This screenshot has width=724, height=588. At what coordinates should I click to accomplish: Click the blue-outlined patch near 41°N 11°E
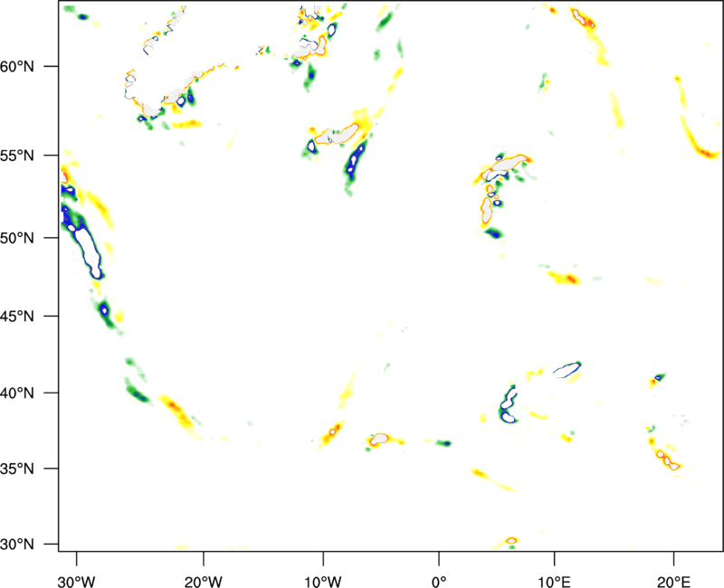pyautogui.click(x=567, y=369)
